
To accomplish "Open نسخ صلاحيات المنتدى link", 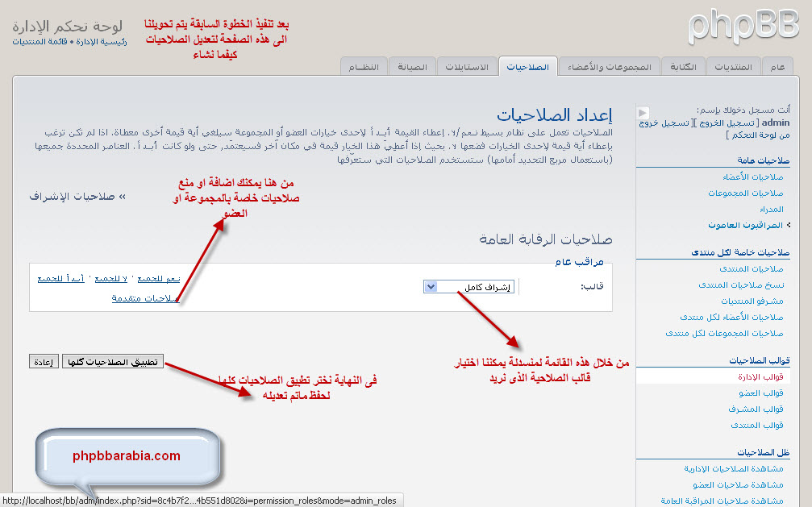I will coord(741,285).
